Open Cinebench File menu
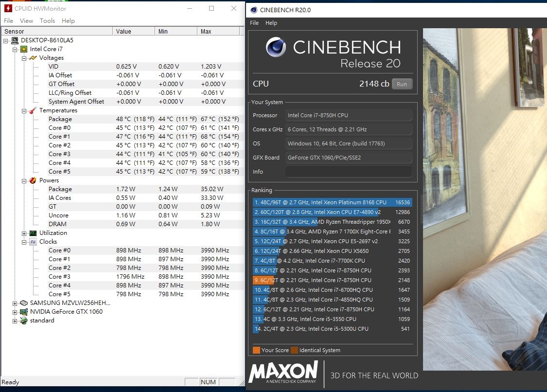Screen dimensions: 547x392 tap(254, 23)
